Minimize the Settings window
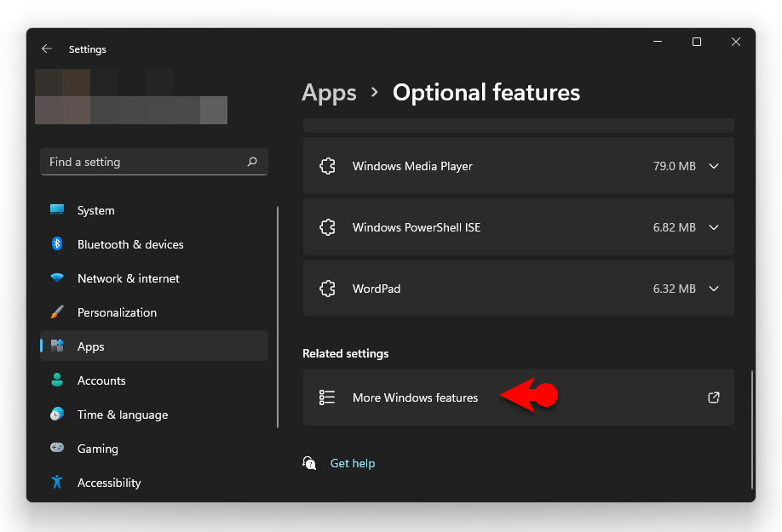Image resolution: width=782 pixels, height=532 pixels. 658,42
